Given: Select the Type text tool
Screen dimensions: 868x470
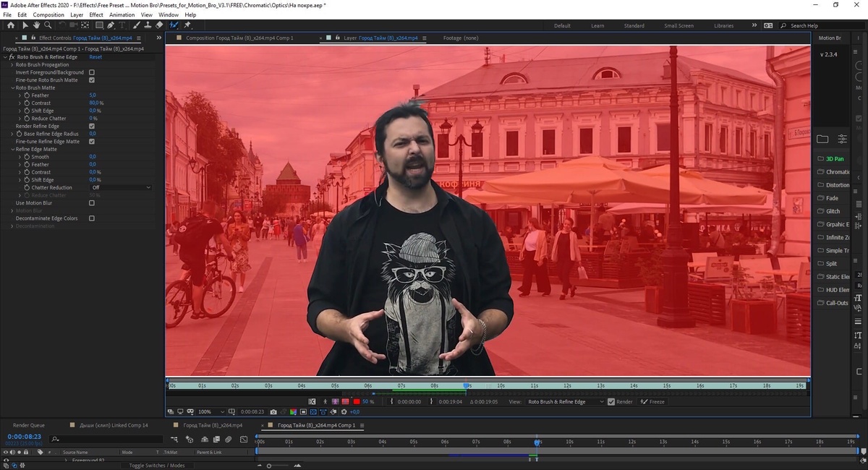Looking at the screenshot, I should (122, 25).
